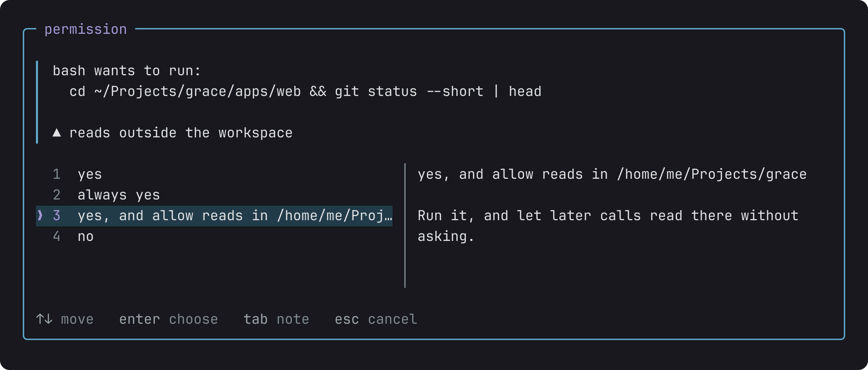The height and width of the screenshot is (370, 868).
Task: Click the 'reads outside the workspace' warning
Action: 181,133
